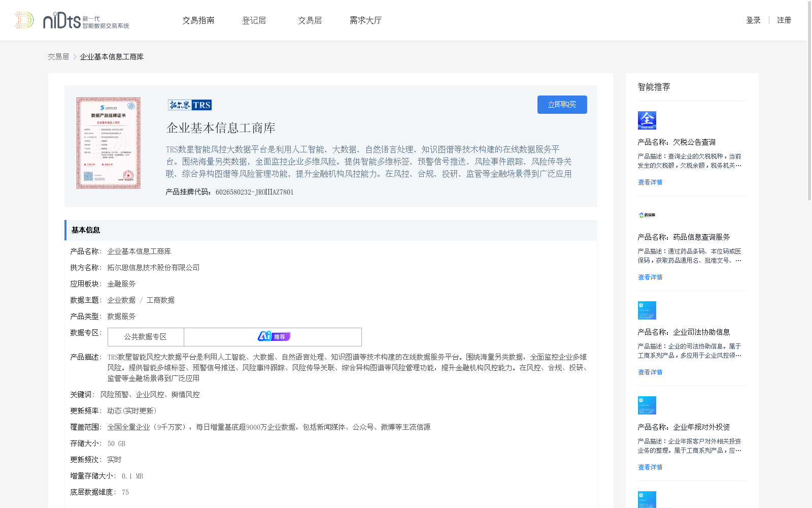Screen dimensions: 812x508
Task: Go to the 交易层 nav item
Action: click(x=310, y=20)
